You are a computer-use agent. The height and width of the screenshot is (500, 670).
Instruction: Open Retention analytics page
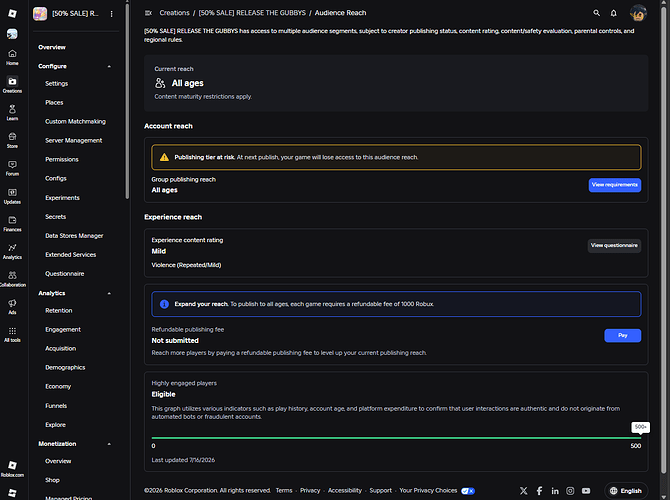pos(59,311)
